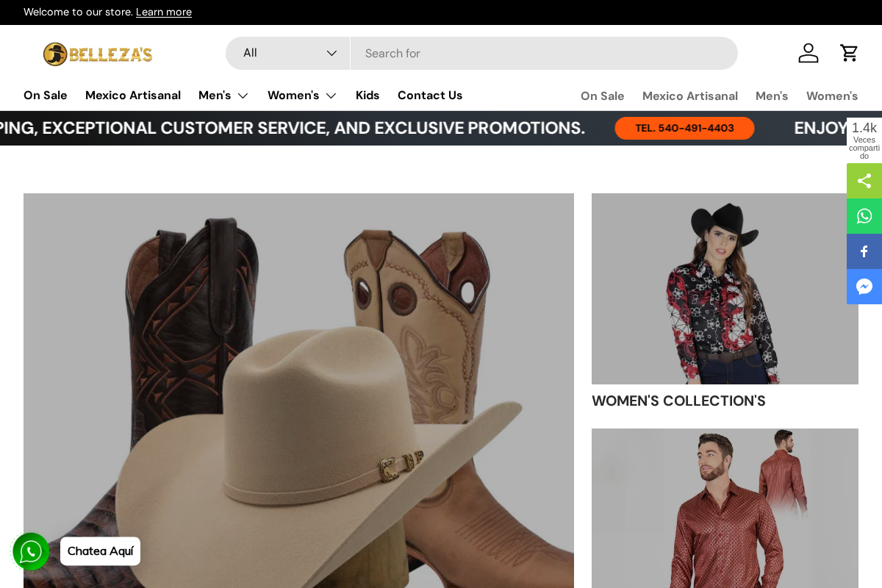
Task: Open the account login icon
Action: coord(808,53)
